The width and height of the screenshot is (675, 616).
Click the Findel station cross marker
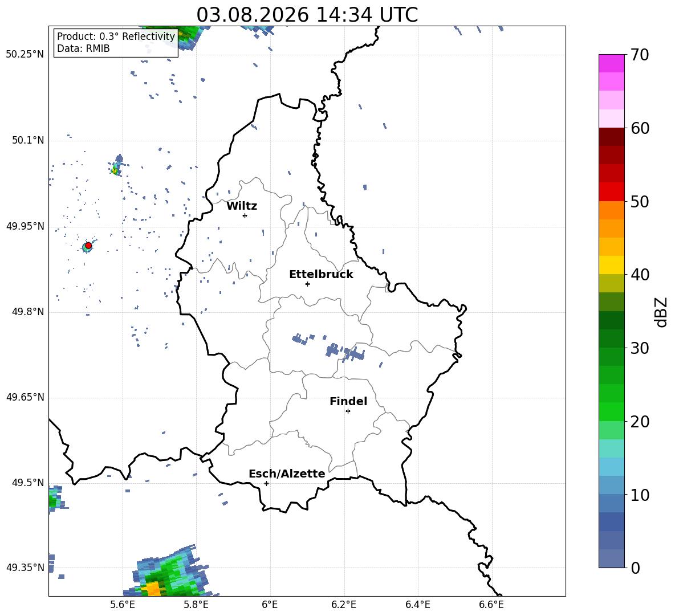click(348, 411)
